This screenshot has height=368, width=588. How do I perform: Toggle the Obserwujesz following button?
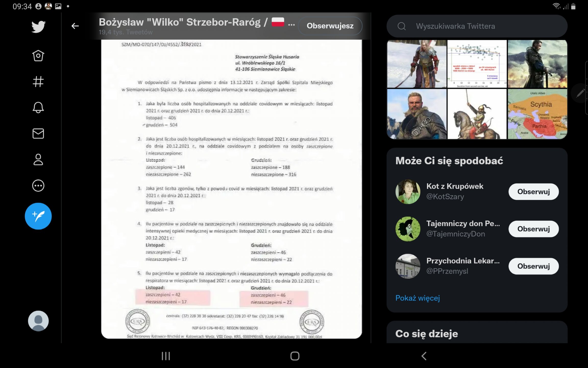pos(330,26)
